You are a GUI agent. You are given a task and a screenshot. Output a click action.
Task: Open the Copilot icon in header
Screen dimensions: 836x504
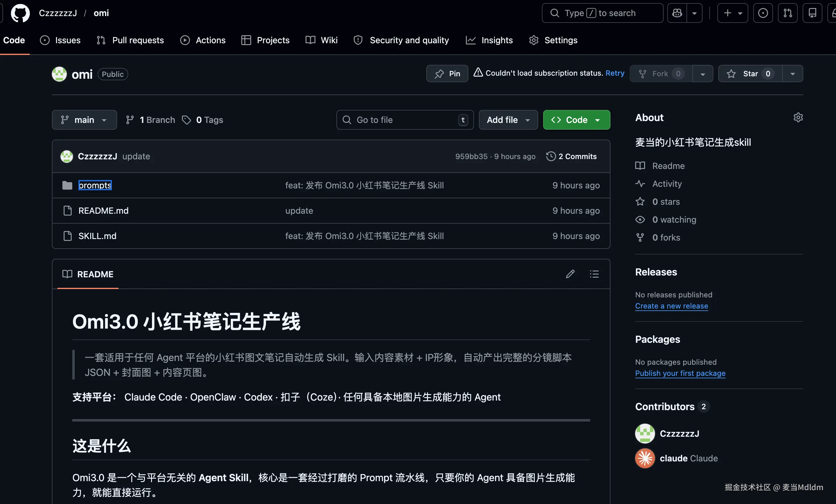677,13
